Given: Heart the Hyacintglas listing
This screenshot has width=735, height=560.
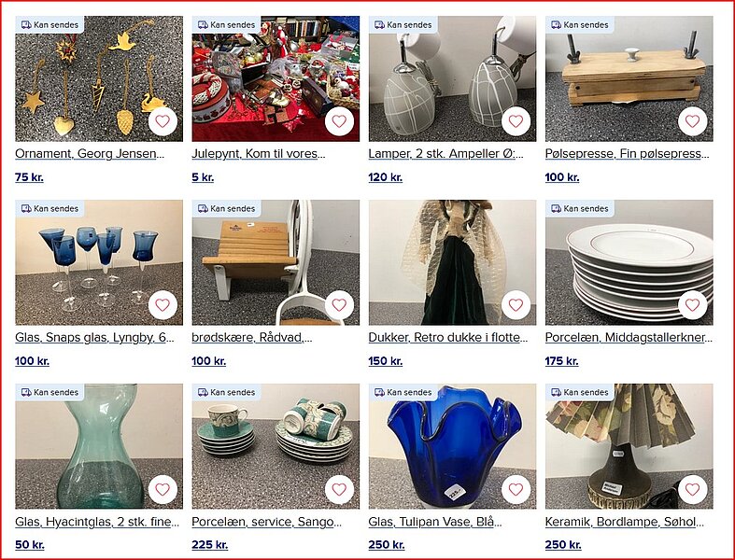Looking at the screenshot, I should pyautogui.click(x=163, y=489).
